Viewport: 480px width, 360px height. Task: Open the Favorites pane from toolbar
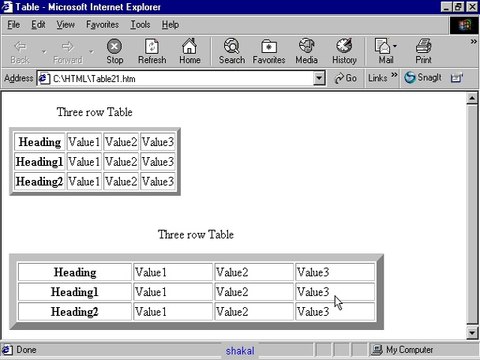pyautogui.click(x=269, y=51)
